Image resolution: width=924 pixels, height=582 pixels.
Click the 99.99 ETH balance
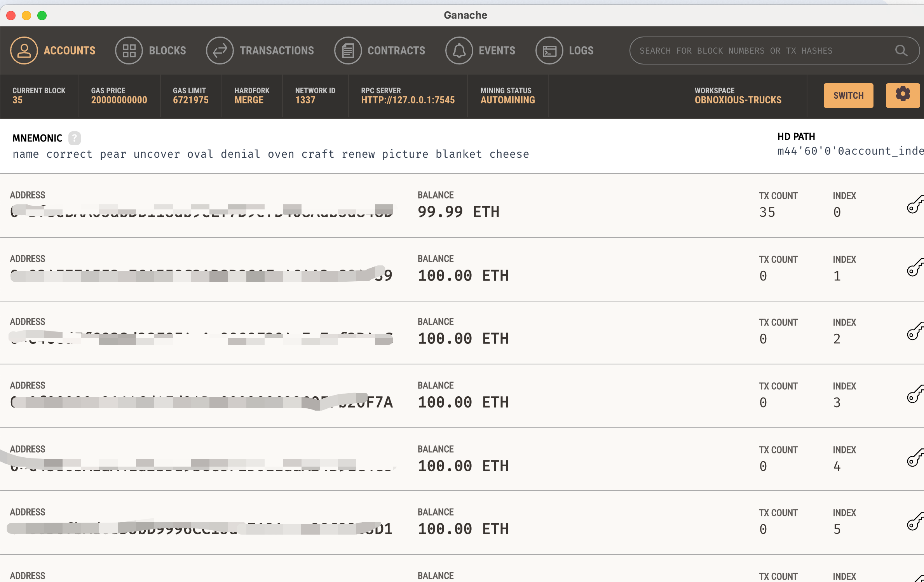459,212
